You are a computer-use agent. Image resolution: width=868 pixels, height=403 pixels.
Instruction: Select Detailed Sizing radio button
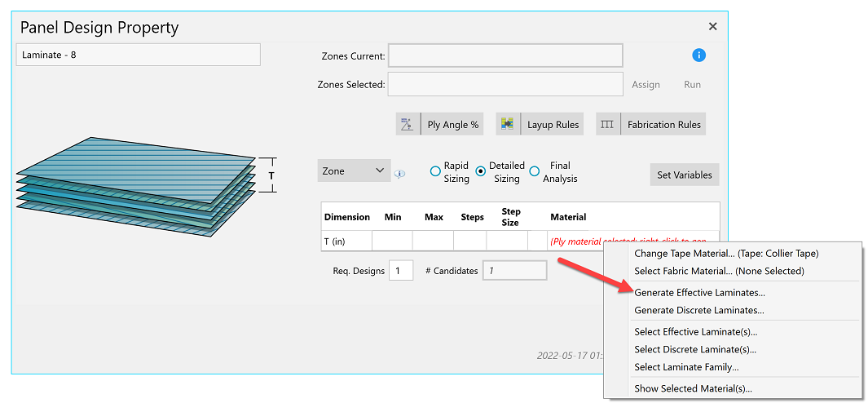480,171
